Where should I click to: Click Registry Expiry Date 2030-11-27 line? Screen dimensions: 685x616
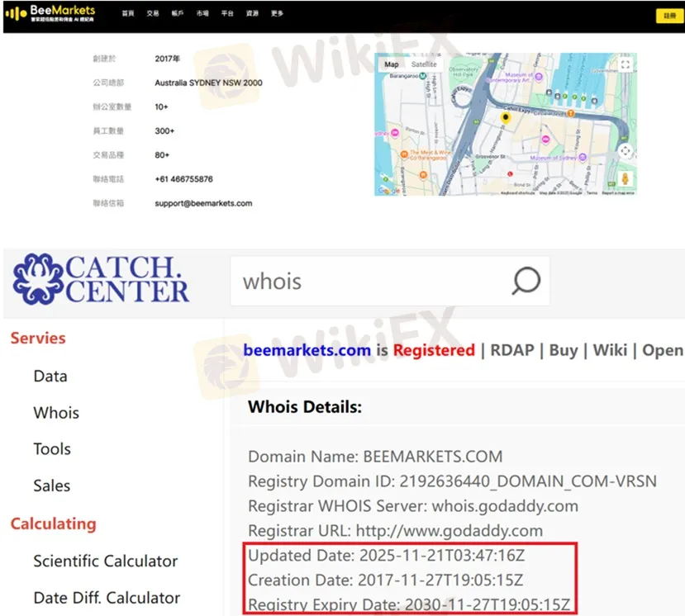tap(409, 605)
